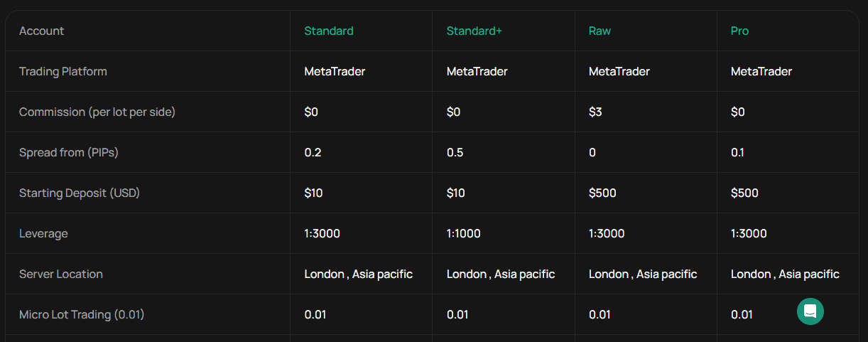
Task: Click the Leverage row label
Action: pyautogui.click(x=43, y=233)
